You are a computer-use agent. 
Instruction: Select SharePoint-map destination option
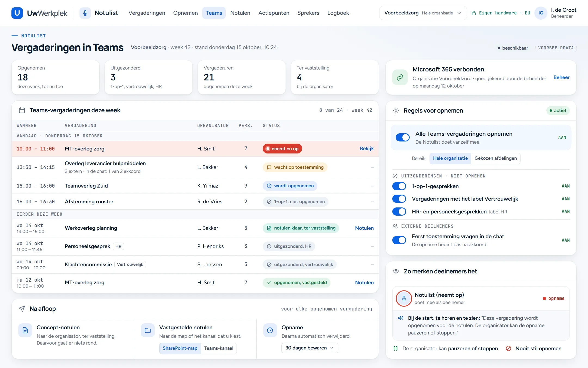(180, 348)
